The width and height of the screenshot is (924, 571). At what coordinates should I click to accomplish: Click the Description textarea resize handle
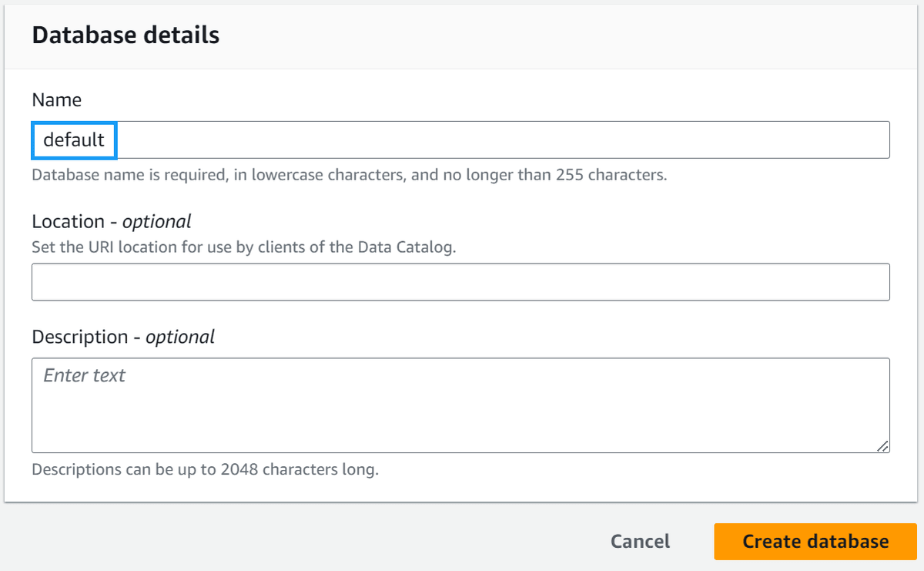[884, 445]
